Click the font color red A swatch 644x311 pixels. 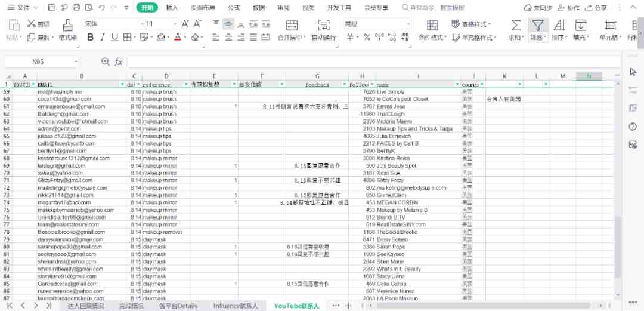coord(177,37)
